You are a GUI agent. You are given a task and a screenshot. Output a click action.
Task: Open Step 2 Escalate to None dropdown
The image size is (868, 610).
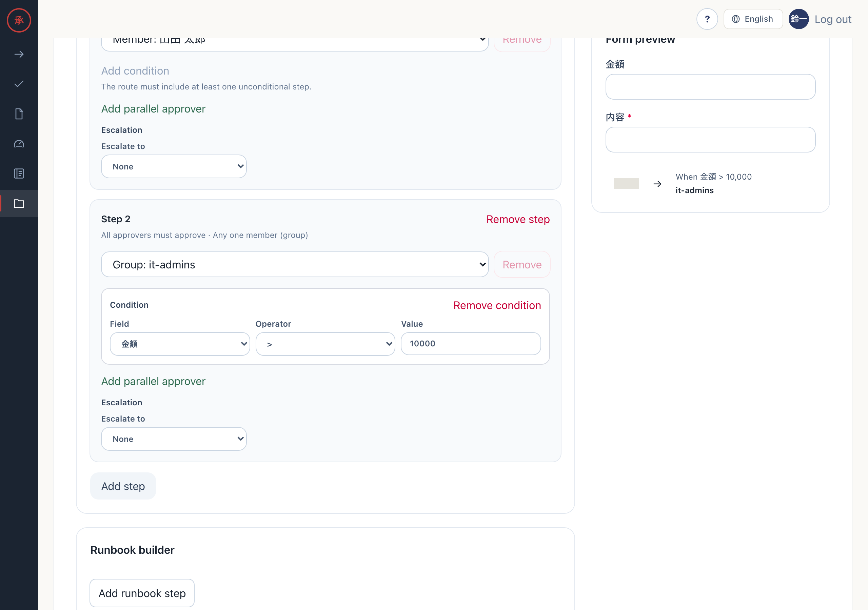(174, 439)
